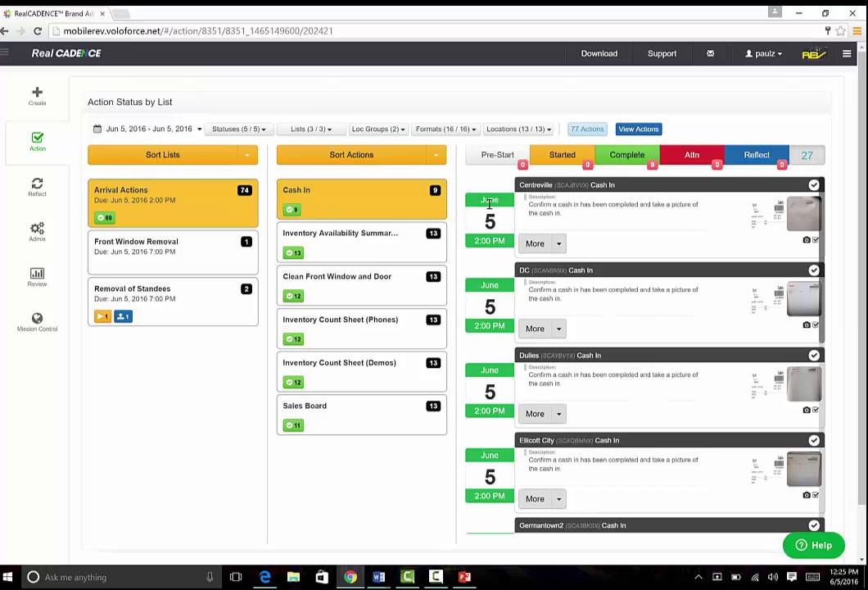Click the Download link in header

[599, 54]
